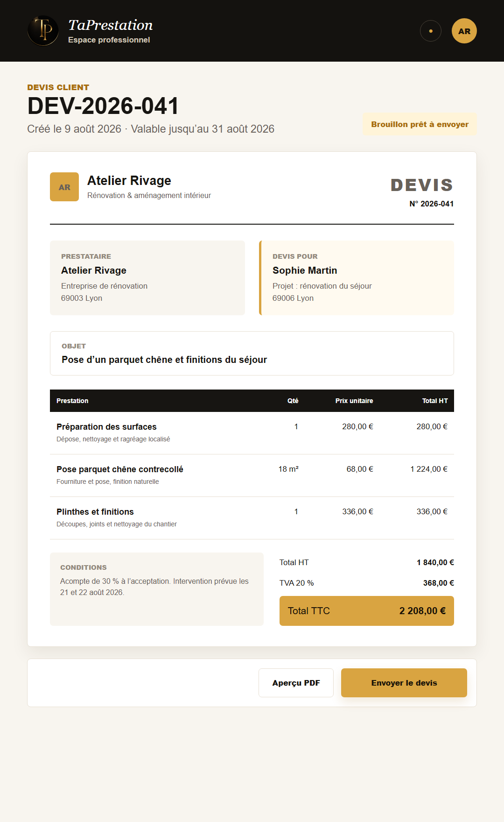
Task: Click the Total TTC amount bar
Action: pyautogui.click(x=367, y=611)
